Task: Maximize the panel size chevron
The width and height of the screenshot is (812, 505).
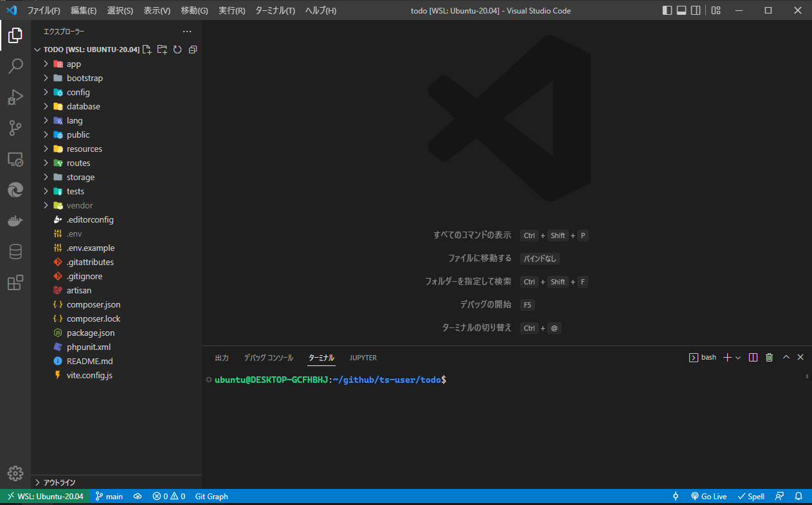Action: pyautogui.click(x=786, y=357)
